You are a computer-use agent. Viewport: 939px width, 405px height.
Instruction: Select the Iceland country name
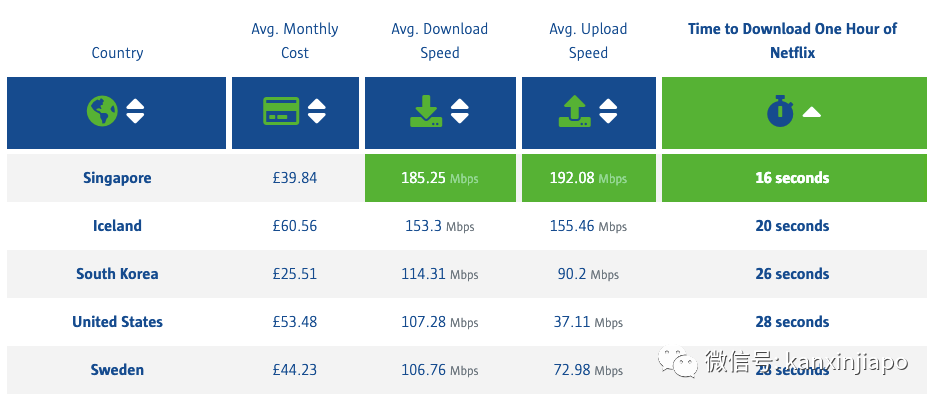pyautogui.click(x=117, y=226)
